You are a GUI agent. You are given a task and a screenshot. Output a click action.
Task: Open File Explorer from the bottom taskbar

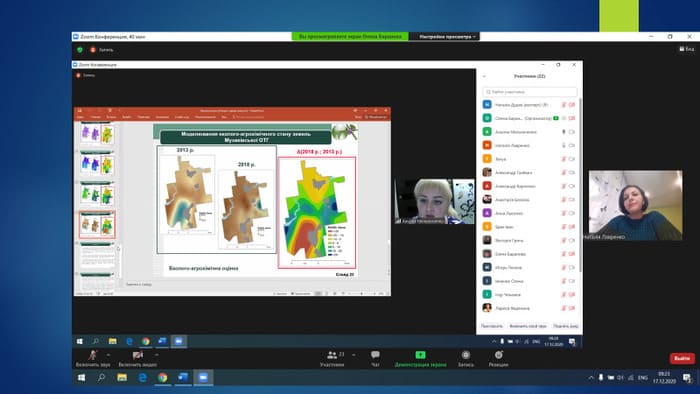pyautogui.click(x=122, y=377)
